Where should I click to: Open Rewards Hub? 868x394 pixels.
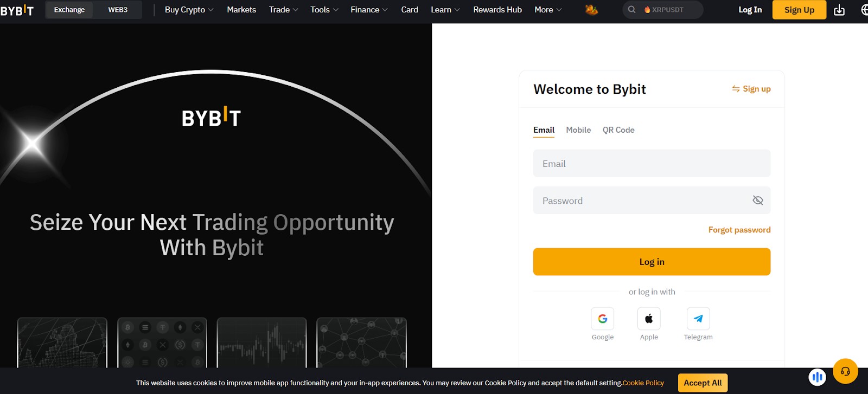coord(497,10)
